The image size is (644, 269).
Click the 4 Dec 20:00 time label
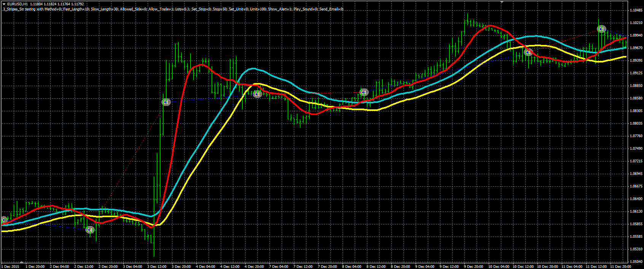(x=254, y=266)
